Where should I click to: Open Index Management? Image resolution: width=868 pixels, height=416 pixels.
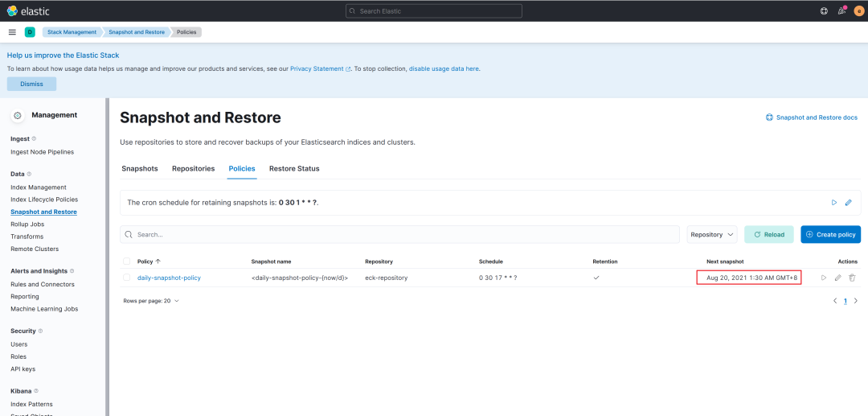coord(39,187)
